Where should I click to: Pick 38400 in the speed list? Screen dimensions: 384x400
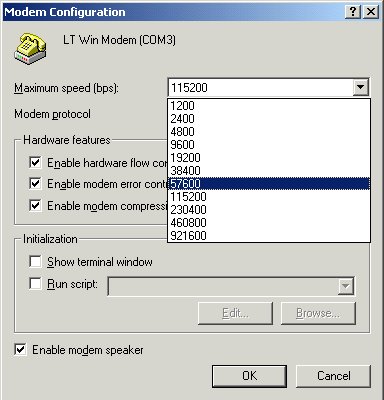[269, 171]
